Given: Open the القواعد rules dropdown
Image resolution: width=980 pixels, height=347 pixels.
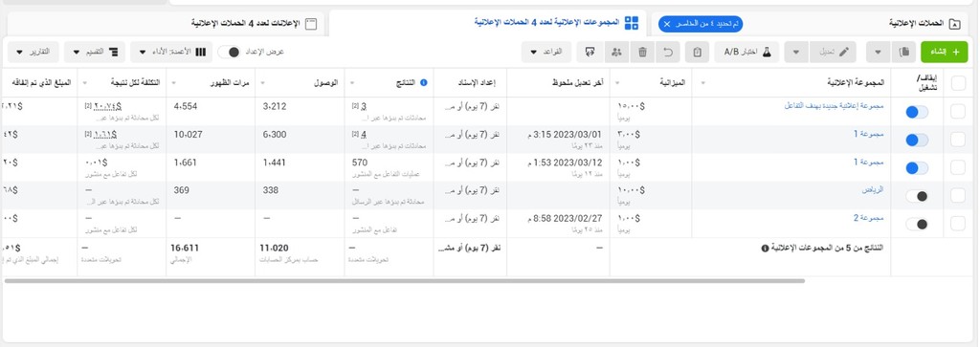Looking at the screenshot, I should (x=546, y=52).
